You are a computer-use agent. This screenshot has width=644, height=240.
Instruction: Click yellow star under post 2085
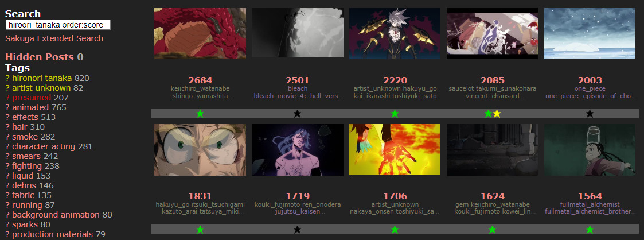pos(497,114)
